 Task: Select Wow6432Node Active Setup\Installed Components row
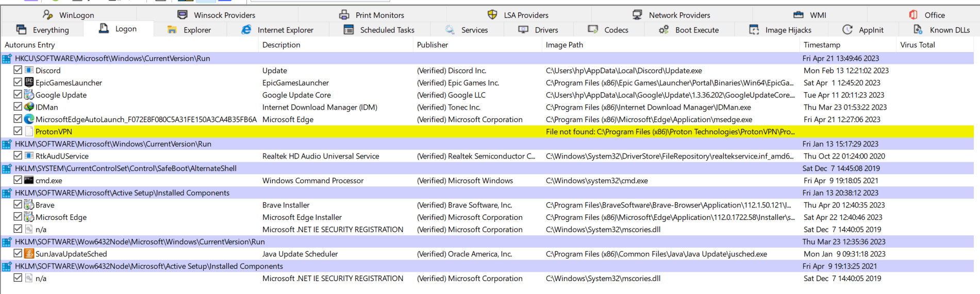(487, 266)
